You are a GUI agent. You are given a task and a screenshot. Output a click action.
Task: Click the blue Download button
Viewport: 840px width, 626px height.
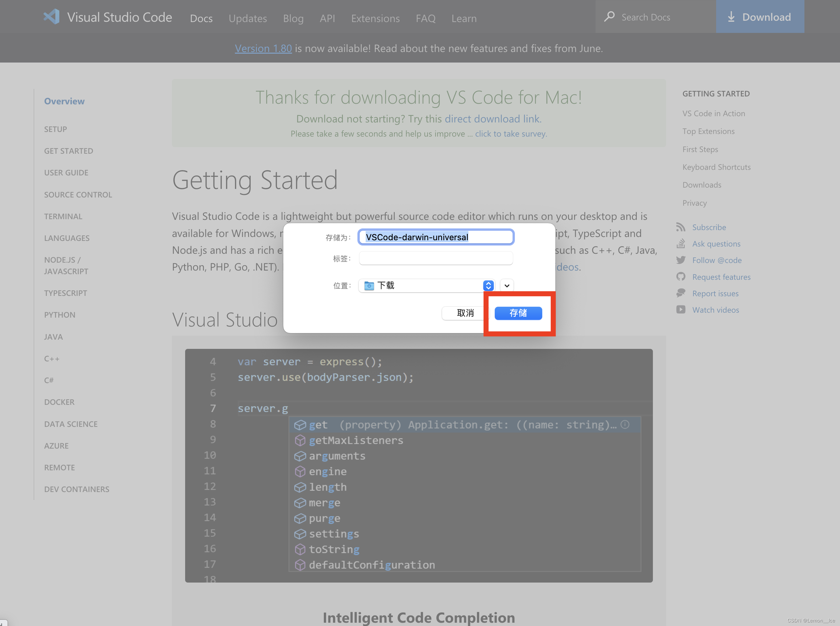coord(760,17)
